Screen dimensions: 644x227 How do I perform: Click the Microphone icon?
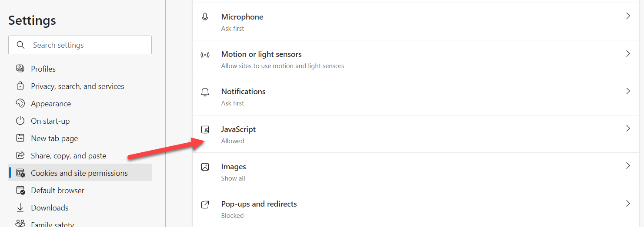pyautogui.click(x=205, y=17)
